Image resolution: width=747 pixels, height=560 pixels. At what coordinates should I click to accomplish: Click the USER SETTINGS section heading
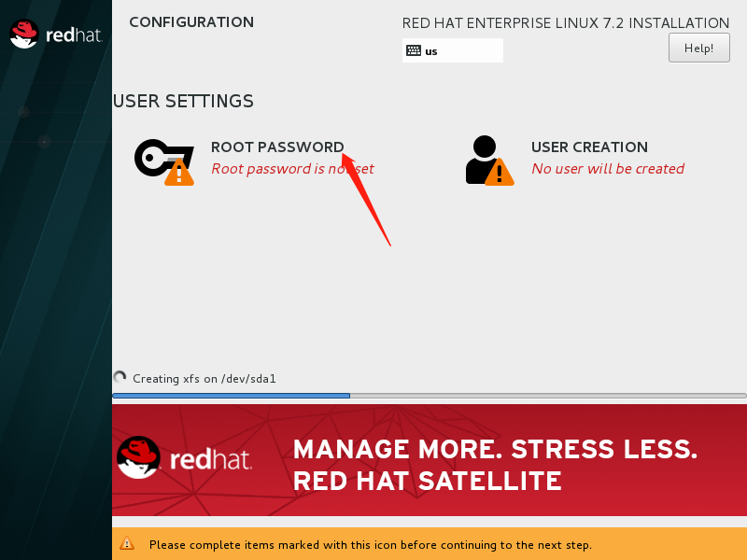(183, 101)
